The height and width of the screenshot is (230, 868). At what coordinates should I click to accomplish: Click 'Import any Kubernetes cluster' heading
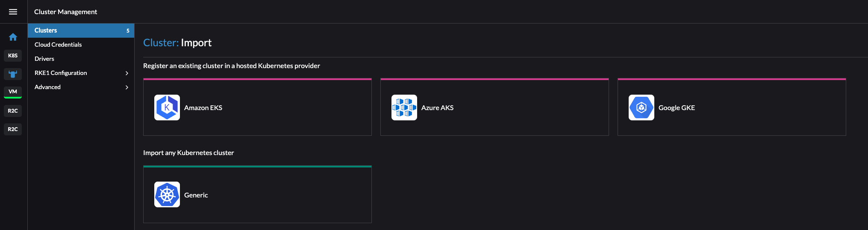188,152
